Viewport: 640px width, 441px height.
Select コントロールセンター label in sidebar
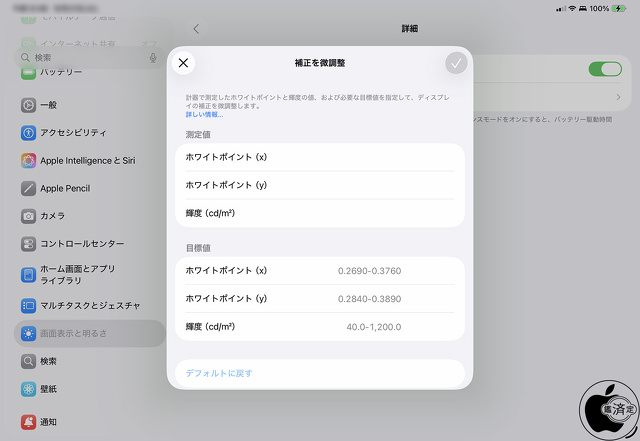pos(82,244)
